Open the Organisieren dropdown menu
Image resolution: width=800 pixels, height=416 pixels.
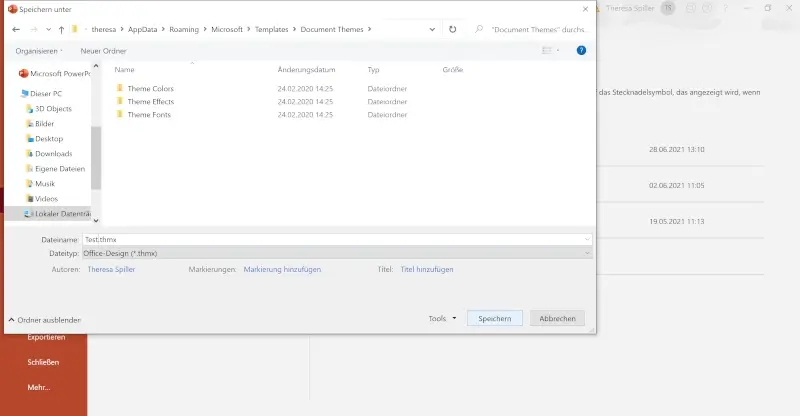tap(40, 50)
